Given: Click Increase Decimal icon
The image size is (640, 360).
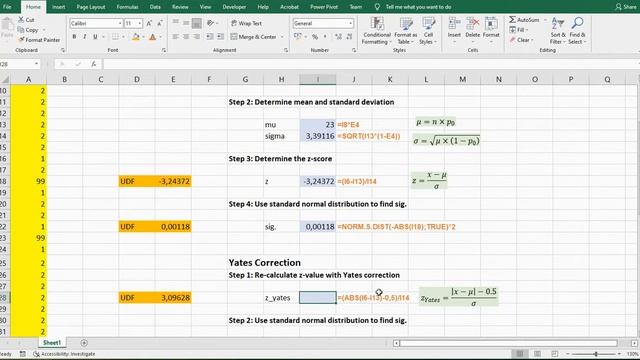Looking at the screenshot, I should [x=338, y=37].
